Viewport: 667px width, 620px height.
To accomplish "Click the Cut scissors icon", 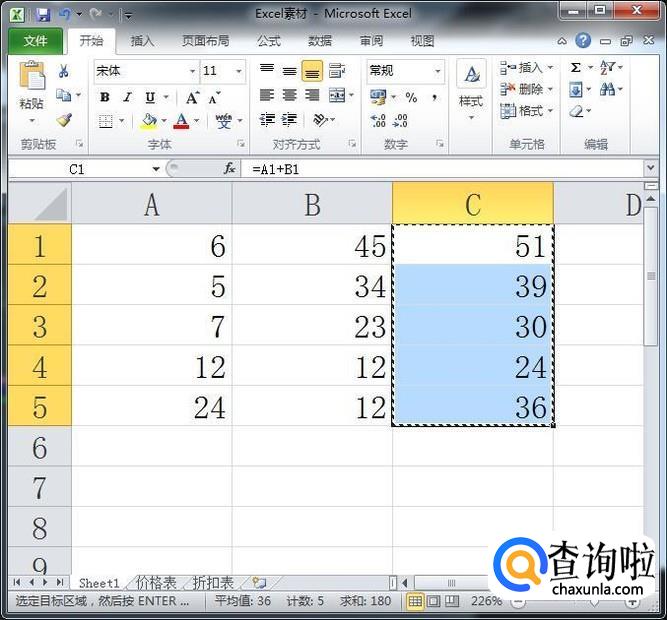I will point(64,71).
